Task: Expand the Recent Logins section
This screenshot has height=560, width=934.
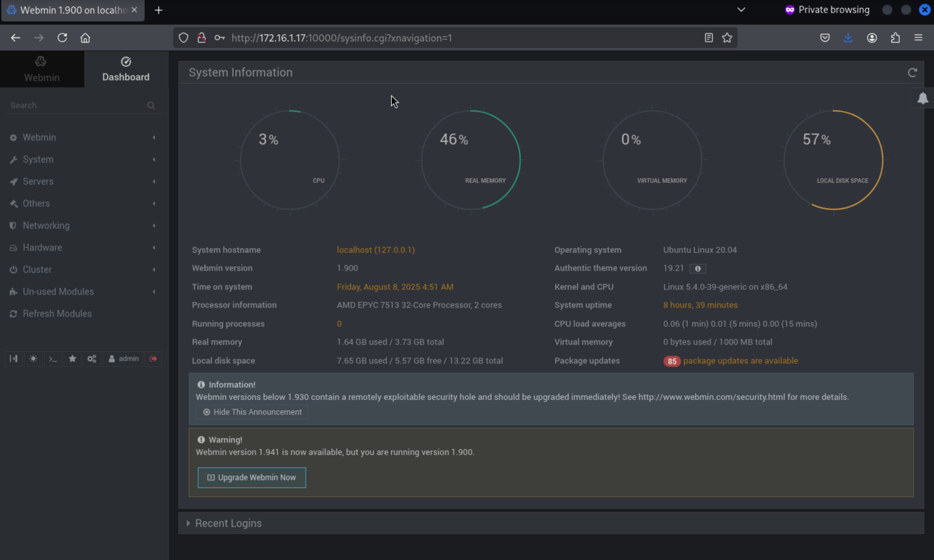Action: tap(228, 523)
